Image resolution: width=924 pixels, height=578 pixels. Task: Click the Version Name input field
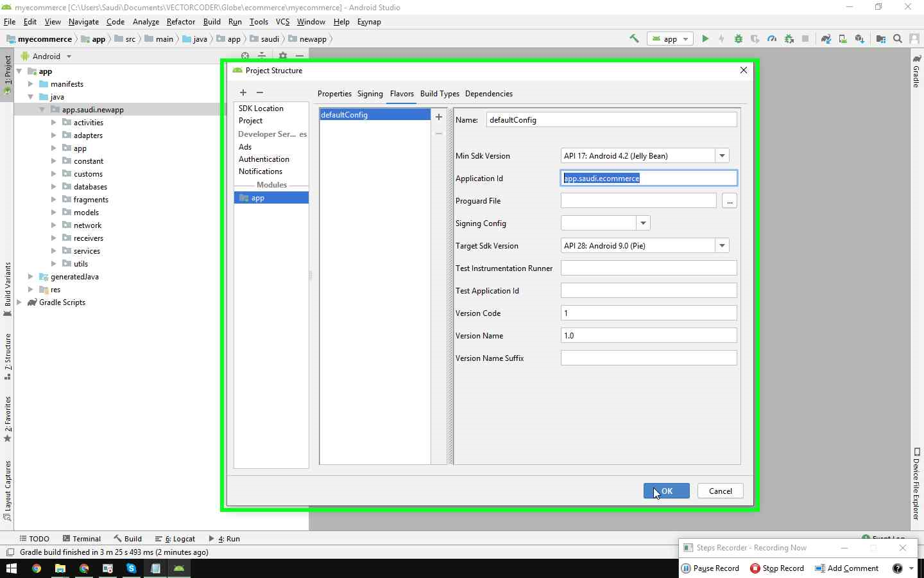pos(649,335)
